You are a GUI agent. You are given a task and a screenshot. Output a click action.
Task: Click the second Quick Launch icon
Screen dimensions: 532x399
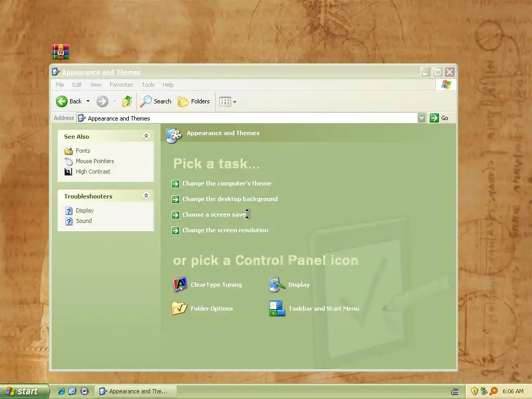coord(73,391)
